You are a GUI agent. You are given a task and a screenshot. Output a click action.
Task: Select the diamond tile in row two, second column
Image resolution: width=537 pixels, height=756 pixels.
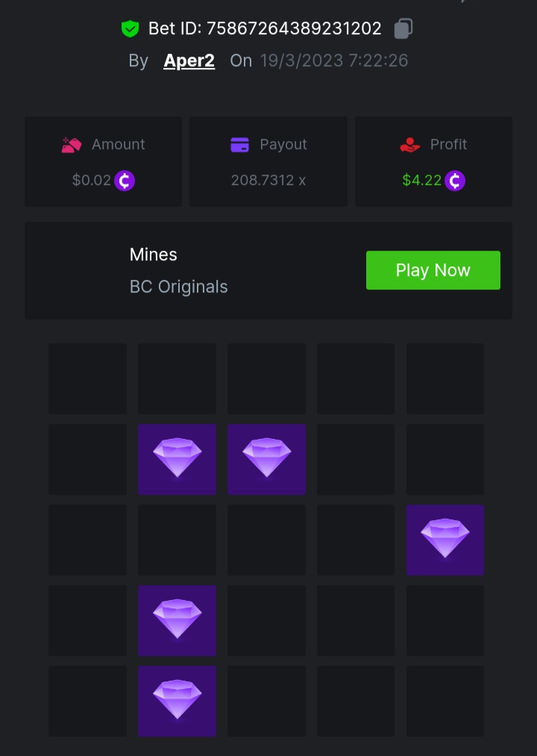[x=177, y=459]
